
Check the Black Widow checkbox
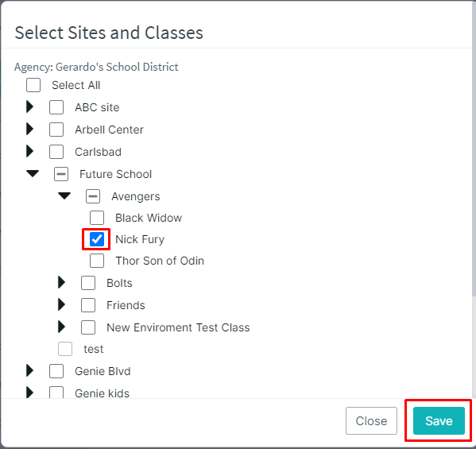(97, 218)
